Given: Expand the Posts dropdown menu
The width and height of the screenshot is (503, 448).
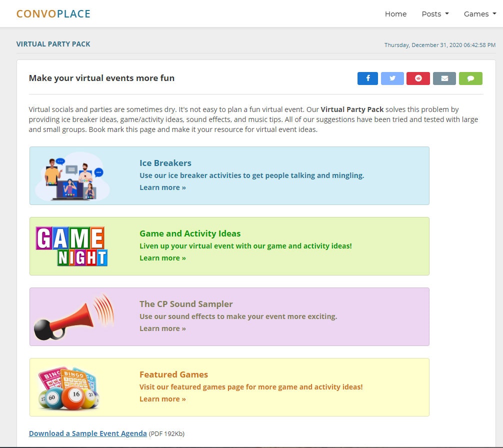Looking at the screenshot, I should (x=434, y=14).
